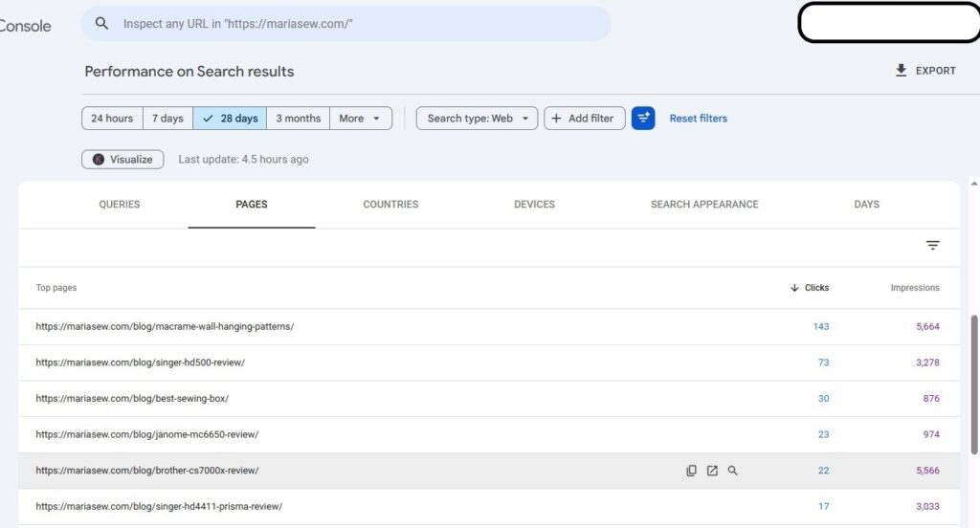Focus the Inspect any URL input field
This screenshot has height=528, width=980.
(x=345, y=24)
